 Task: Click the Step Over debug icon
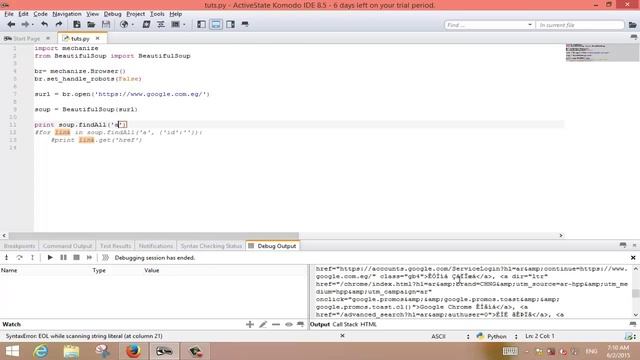click(19, 258)
